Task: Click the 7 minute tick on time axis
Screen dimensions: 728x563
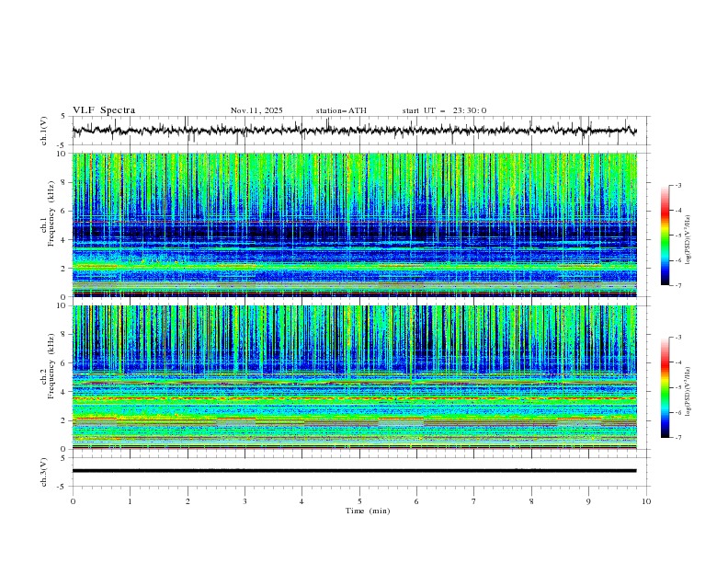Action: point(474,501)
